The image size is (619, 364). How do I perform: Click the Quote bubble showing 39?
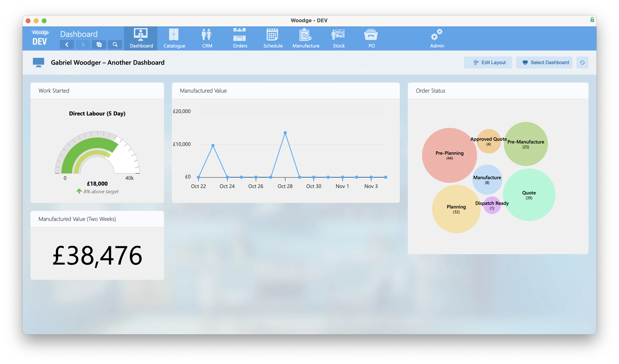coord(529,195)
